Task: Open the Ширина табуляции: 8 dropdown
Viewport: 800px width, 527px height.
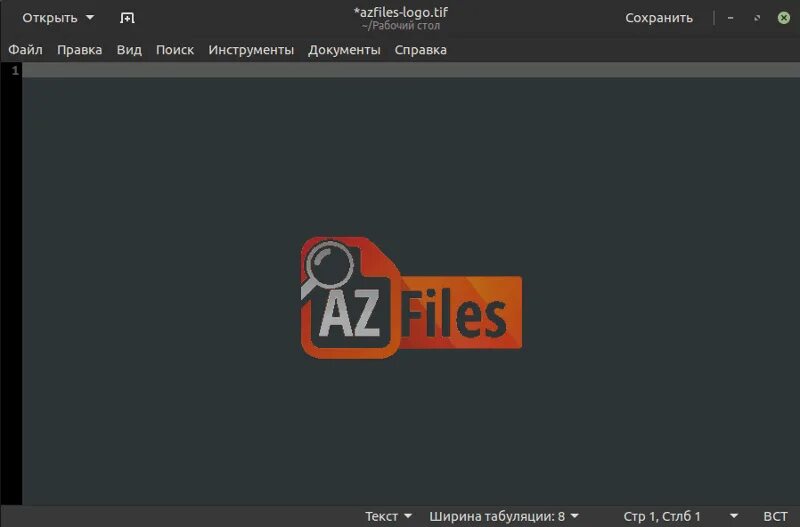Action: click(x=504, y=516)
